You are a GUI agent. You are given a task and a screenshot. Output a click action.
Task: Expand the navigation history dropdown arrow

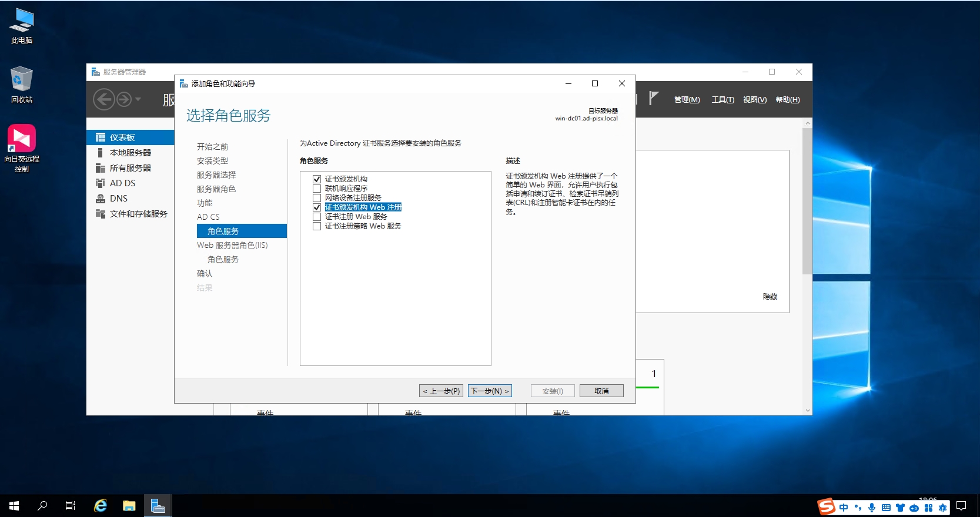[138, 99]
